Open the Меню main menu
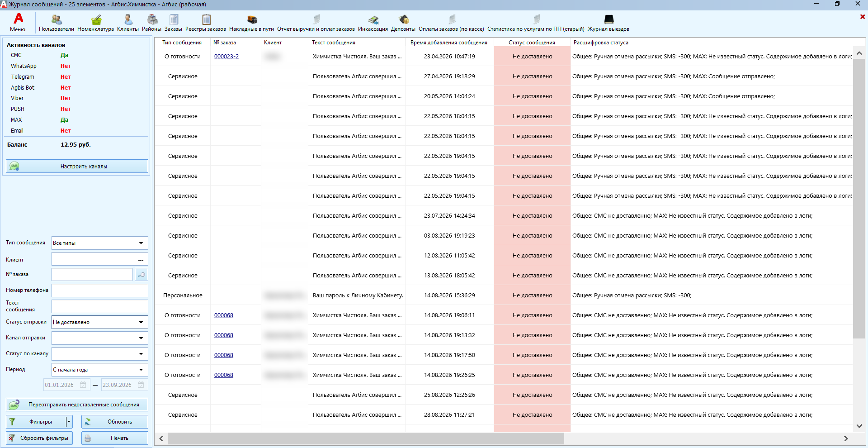 pyautogui.click(x=18, y=23)
